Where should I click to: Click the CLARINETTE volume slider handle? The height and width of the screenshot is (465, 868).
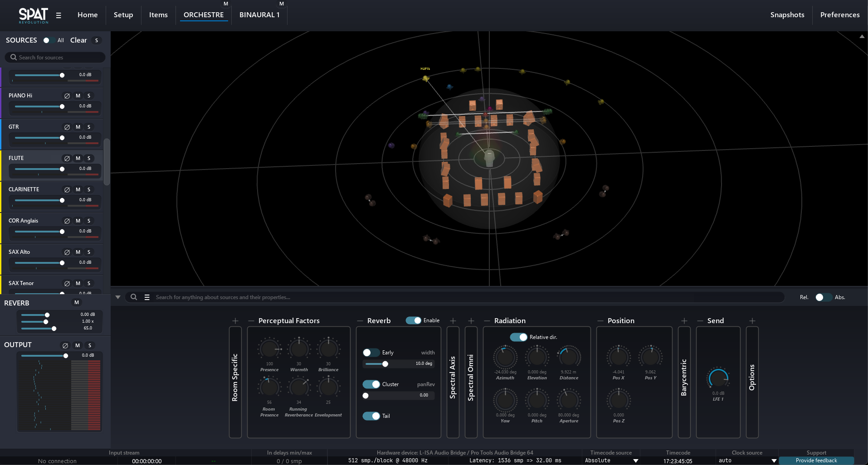coord(62,200)
